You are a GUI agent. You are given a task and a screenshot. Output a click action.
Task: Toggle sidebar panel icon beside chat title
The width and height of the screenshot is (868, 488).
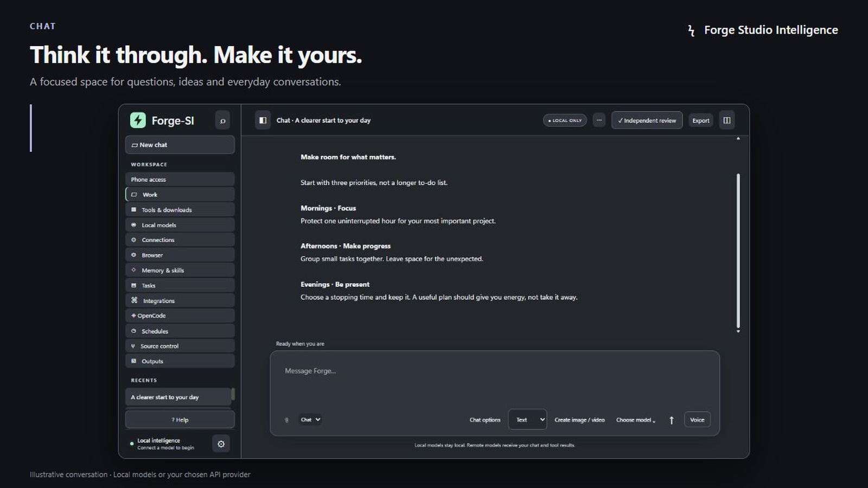point(263,120)
